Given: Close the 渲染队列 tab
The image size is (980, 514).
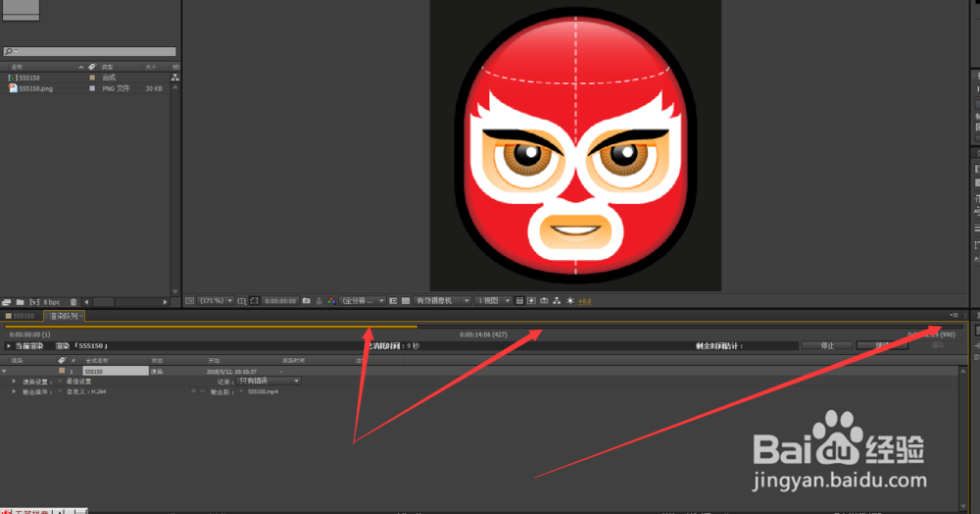Looking at the screenshot, I should click(x=81, y=317).
